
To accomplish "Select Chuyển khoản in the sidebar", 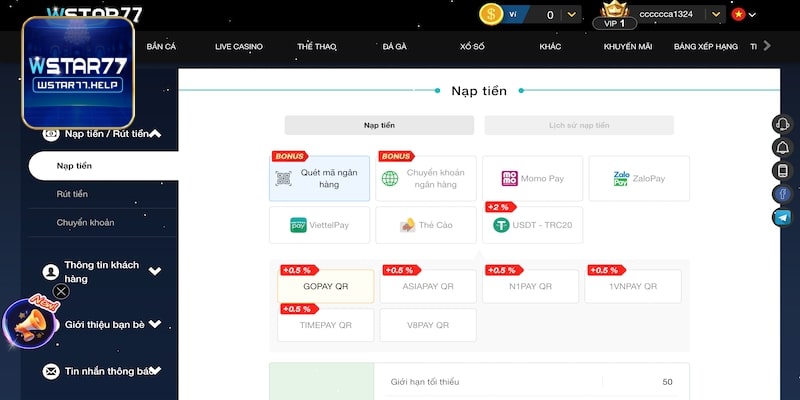I will (85, 222).
